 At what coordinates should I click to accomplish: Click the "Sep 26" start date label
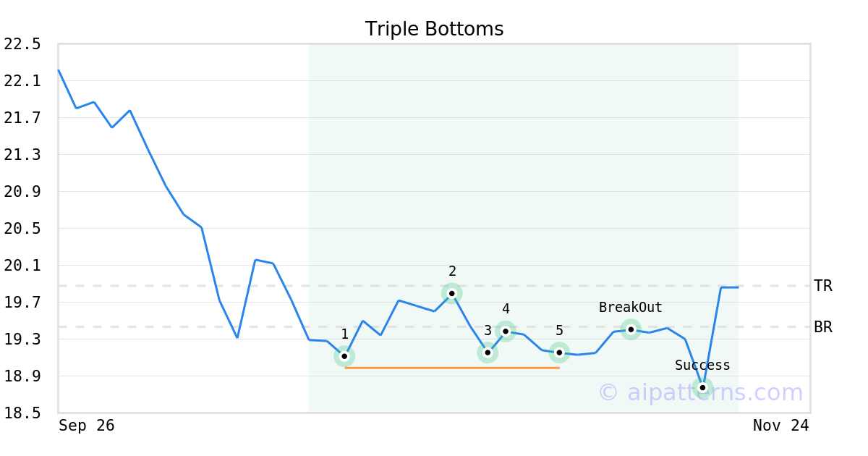pyautogui.click(x=87, y=426)
